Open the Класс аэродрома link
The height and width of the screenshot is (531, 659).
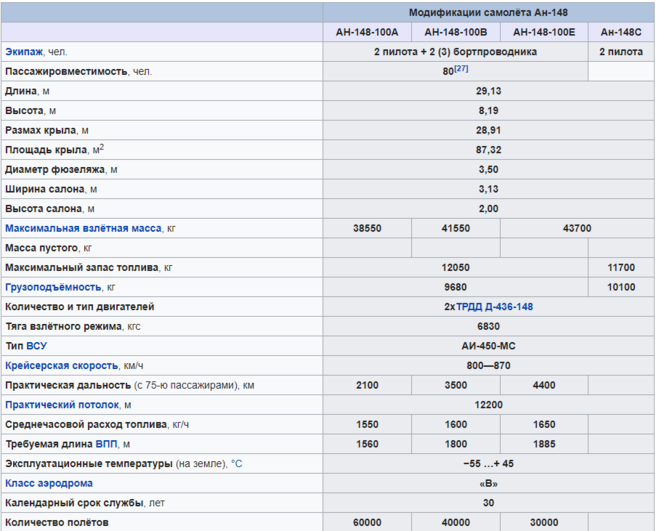49,483
